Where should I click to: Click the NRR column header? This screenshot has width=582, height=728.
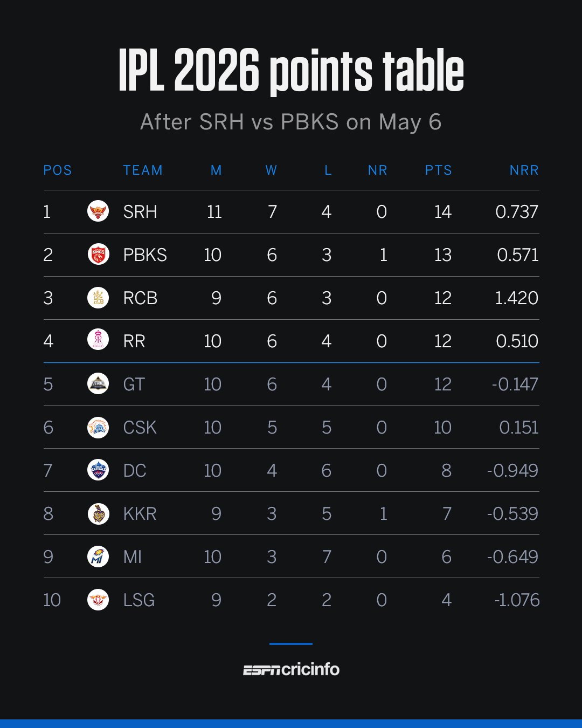click(524, 170)
